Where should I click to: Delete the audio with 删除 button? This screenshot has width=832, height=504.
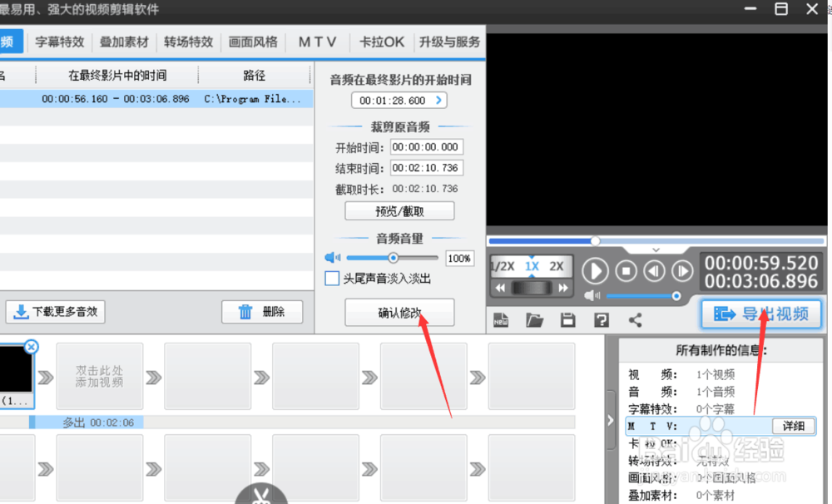coord(262,311)
